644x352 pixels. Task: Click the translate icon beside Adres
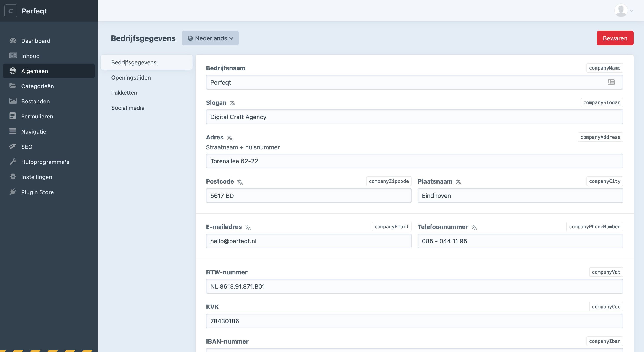pos(230,138)
